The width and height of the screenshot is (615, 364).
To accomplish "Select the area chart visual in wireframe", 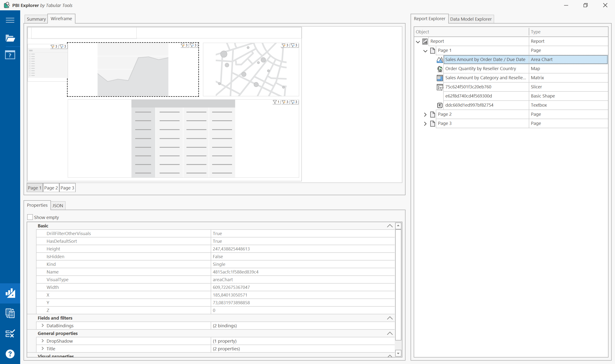I will tap(133, 70).
